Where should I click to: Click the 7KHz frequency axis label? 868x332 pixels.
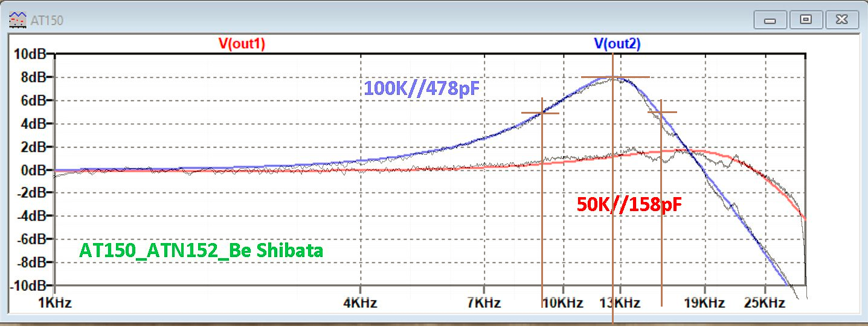pos(484,302)
